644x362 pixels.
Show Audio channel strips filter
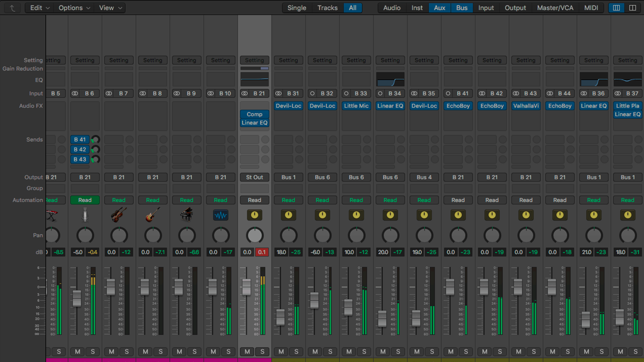coord(392,8)
